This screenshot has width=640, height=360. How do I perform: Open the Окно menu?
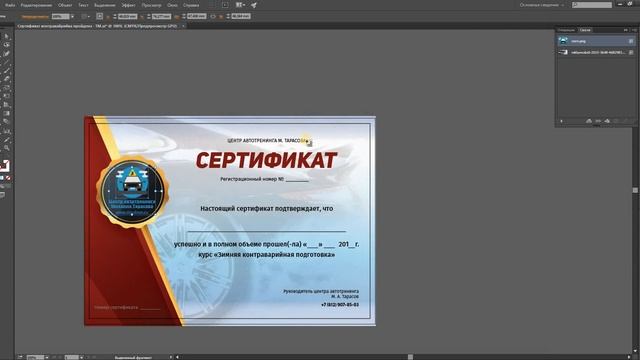pyautogui.click(x=172, y=5)
